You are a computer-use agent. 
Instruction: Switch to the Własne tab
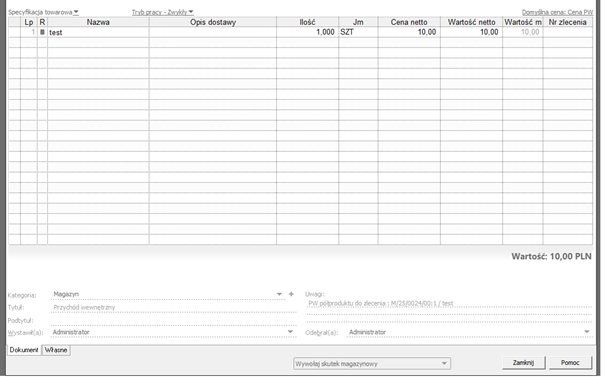point(56,350)
